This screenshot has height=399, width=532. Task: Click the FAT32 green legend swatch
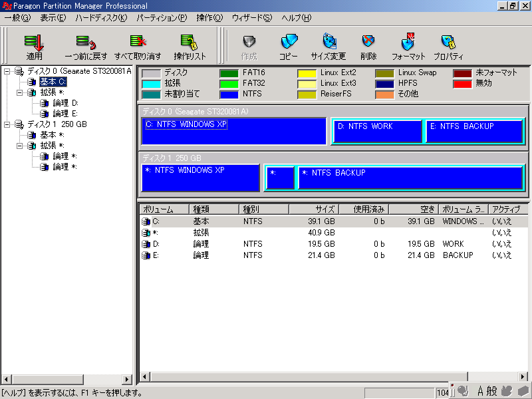click(x=229, y=84)
